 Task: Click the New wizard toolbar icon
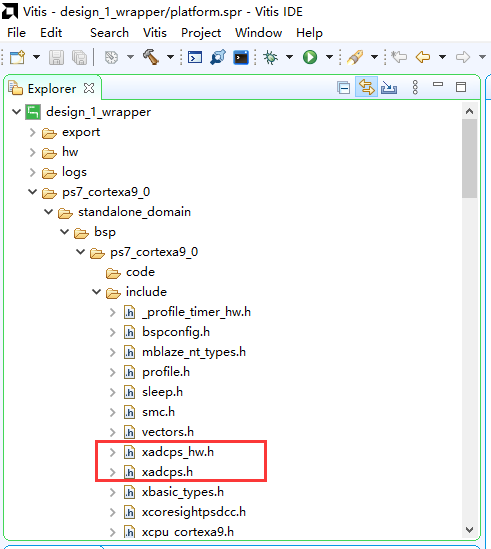pyautogui.click(x=17, y=57)
